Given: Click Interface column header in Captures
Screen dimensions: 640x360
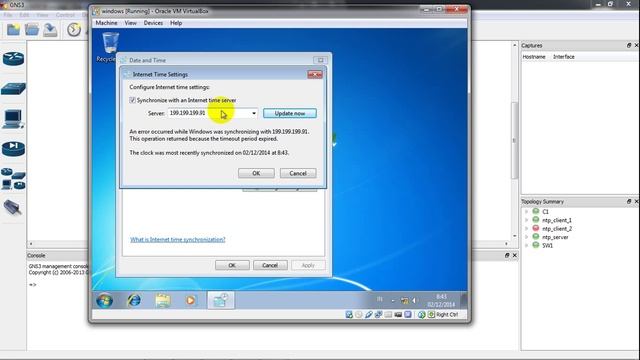Looking at the screenshot, I should 564,57.
